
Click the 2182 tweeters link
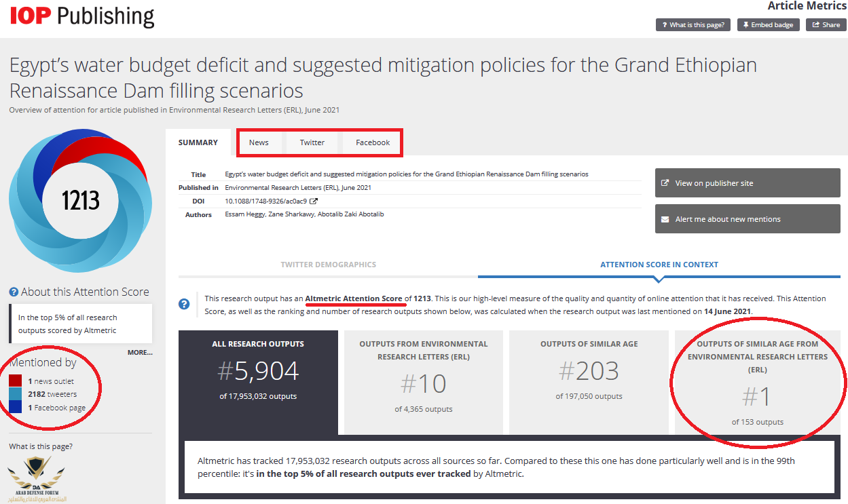tap(52, 394)
